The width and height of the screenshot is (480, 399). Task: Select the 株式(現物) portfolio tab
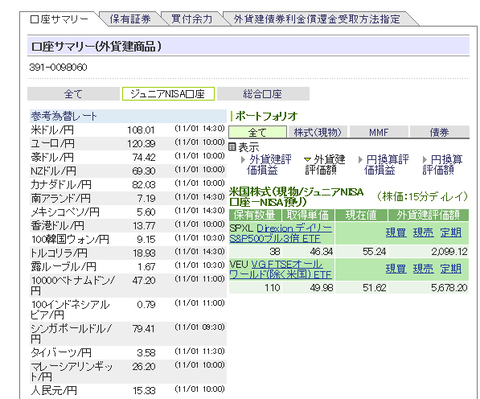pos(318,132)
